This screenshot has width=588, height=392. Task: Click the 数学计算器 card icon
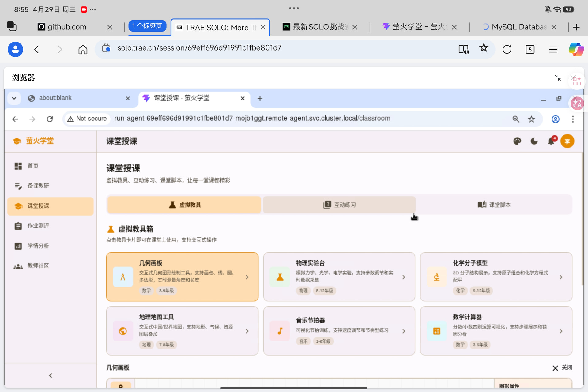coord(437,331)
